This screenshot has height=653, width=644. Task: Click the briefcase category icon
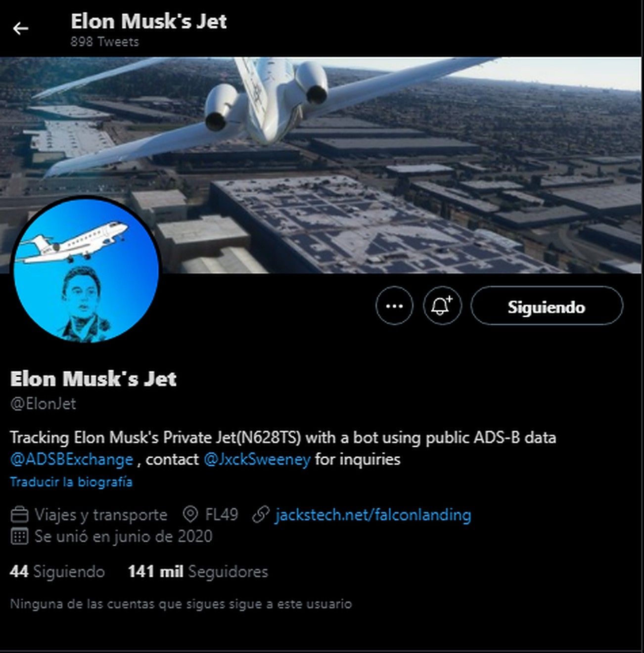19,515
